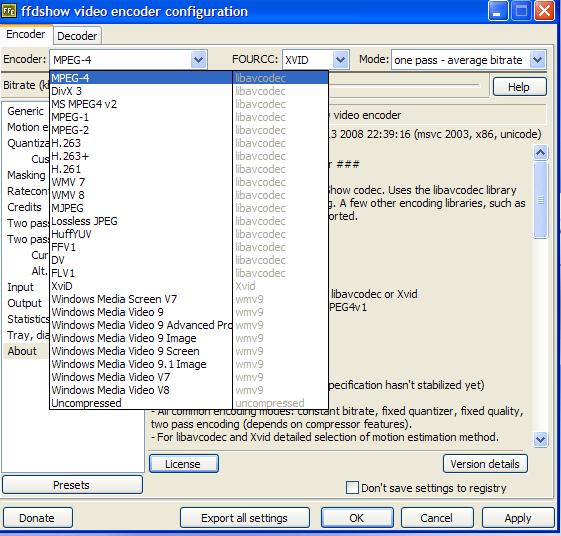The image size is (561, 536).
Task: Click the About text scrollbar thumb
Action: click(x=540, y=200)
